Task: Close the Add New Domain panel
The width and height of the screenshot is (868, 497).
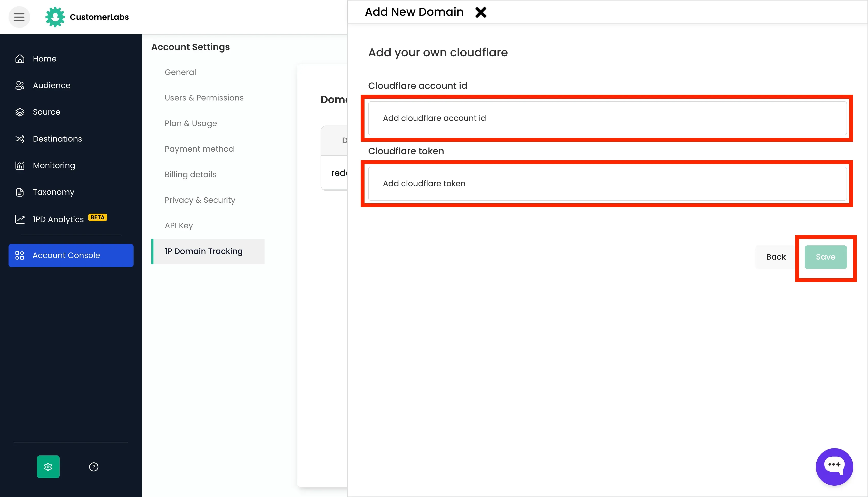Action: pos(481,12)
